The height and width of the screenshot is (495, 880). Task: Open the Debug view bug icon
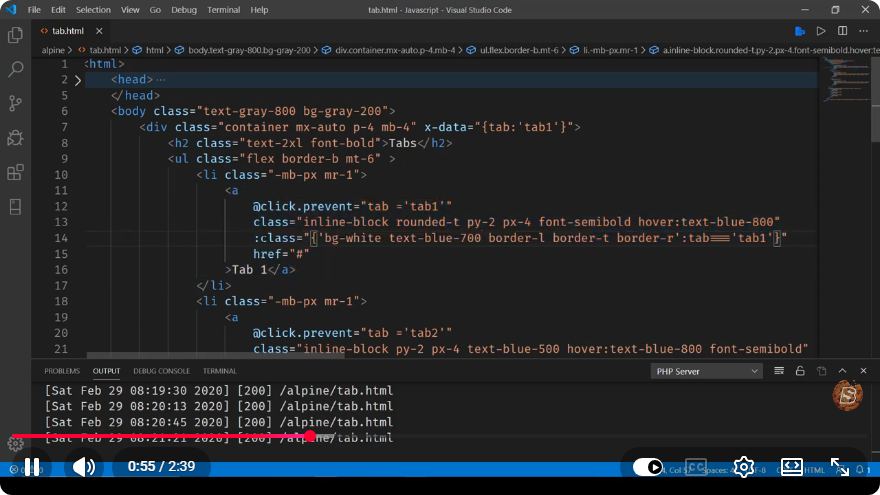click(15, 138)
